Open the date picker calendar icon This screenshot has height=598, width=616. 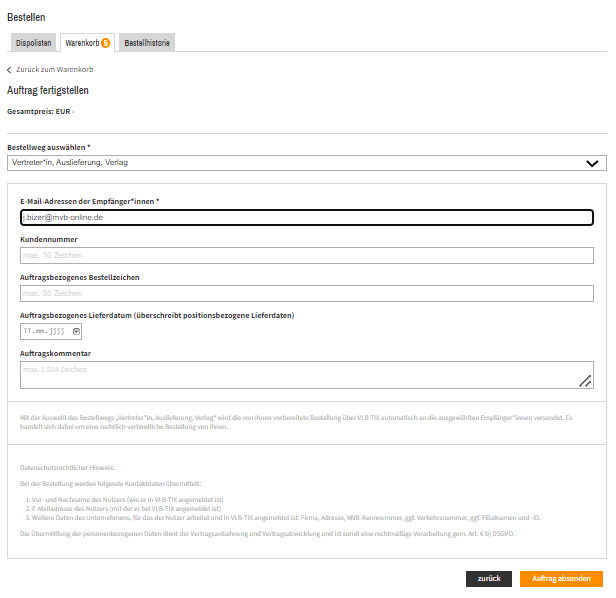click(x=76, y=332)
